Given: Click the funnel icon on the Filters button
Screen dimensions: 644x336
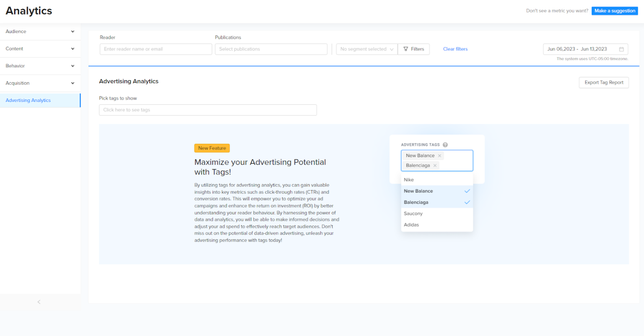Looking at the screenshot, I should pyautogui.click(x=405, y=49).
